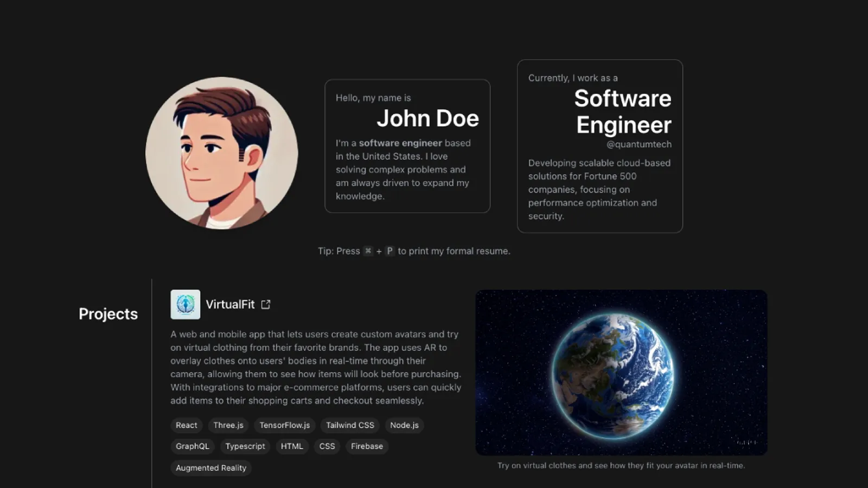Click the HTML tag
Screen dimensions: 868x488
(292, 446)
